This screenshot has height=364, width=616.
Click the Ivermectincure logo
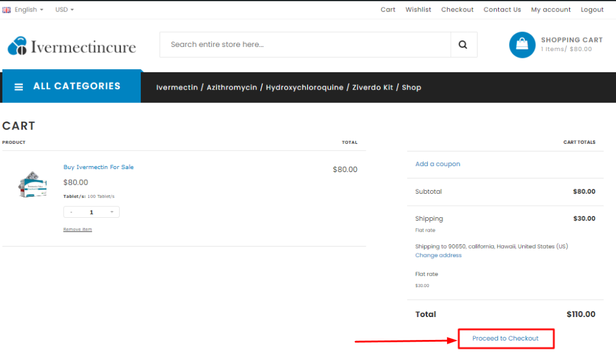[72, 46]
